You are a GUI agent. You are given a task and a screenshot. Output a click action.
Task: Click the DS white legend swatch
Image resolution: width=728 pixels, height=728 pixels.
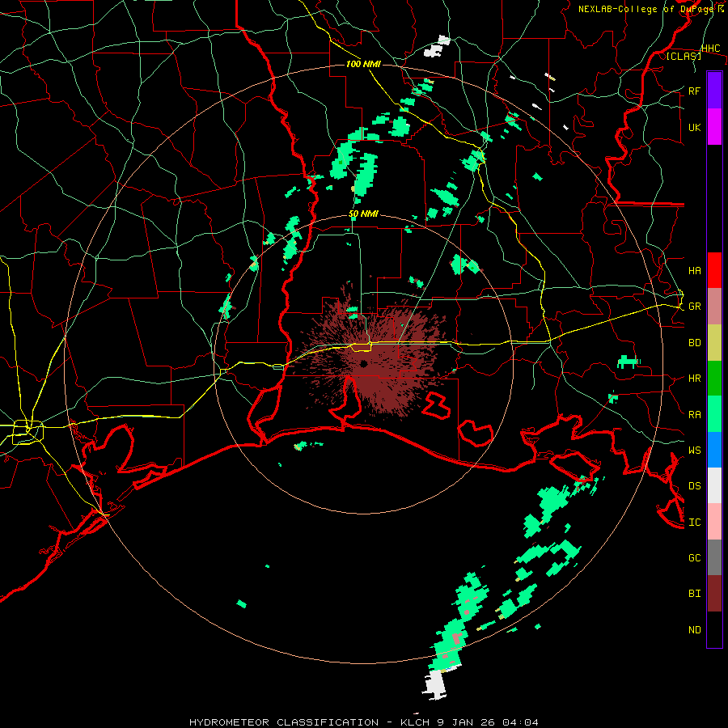click(714, 485)
